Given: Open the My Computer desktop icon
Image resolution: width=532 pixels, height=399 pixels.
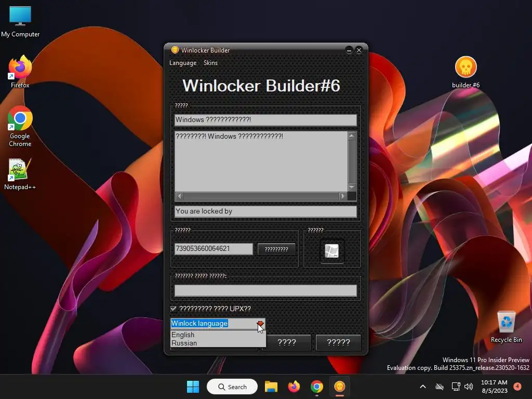Looking at the screenshot, I should (20, 21).
